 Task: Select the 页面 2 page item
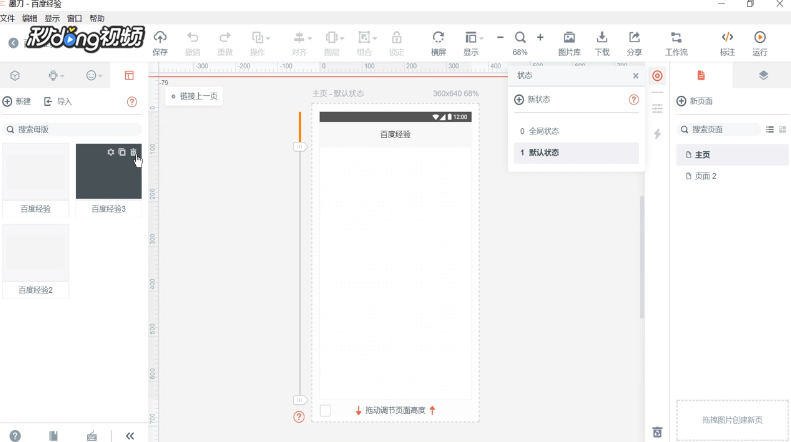click(x=732, y=176)
